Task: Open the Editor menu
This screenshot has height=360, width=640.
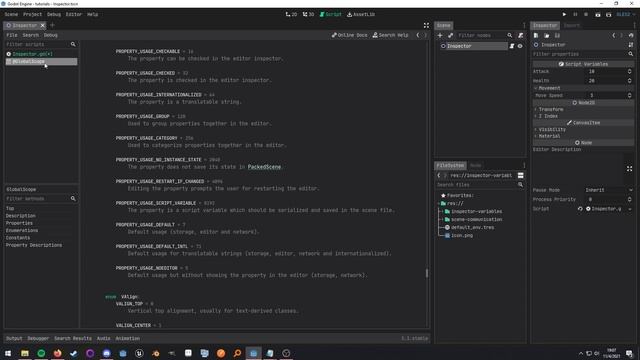Action: (x=73, y=14)
